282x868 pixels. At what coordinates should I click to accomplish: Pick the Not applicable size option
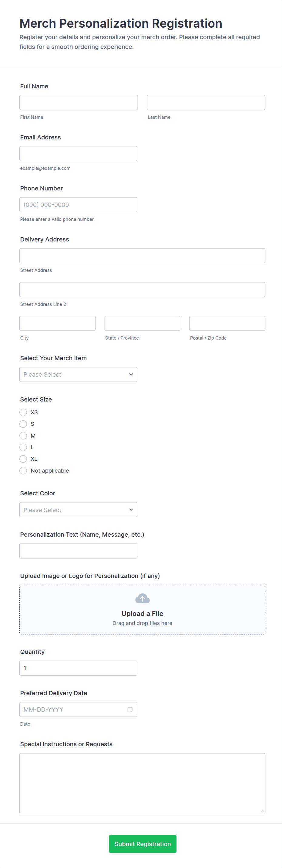23,471
